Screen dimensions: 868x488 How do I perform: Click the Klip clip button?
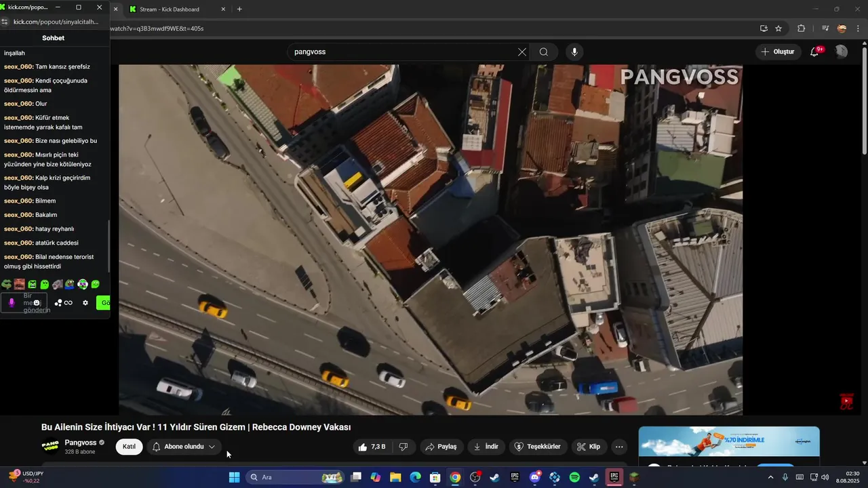pos(589,447)
